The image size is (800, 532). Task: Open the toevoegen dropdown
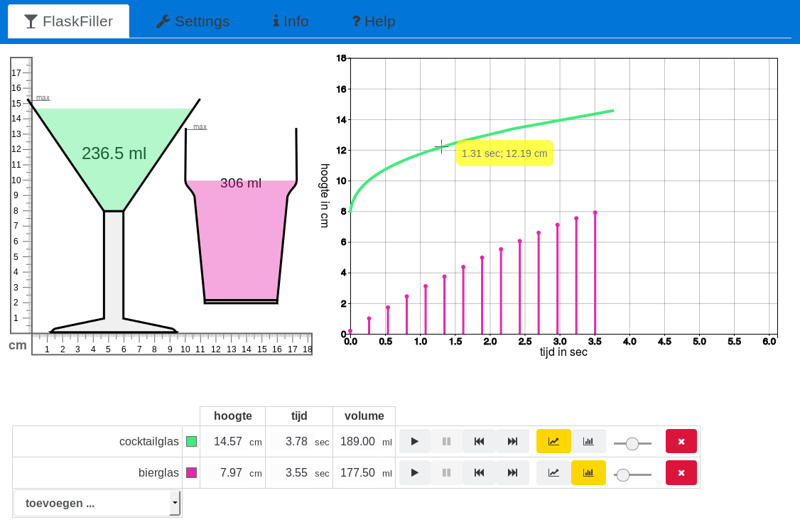pos(97,503)
